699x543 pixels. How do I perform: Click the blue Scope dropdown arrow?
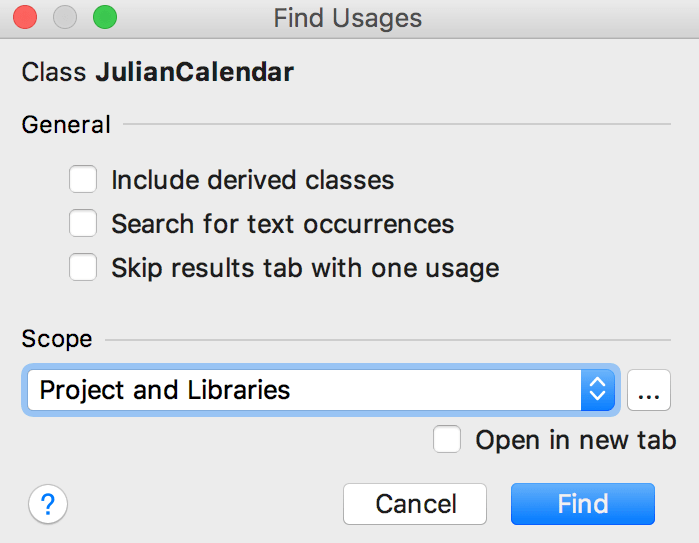(x=596, y=390)
